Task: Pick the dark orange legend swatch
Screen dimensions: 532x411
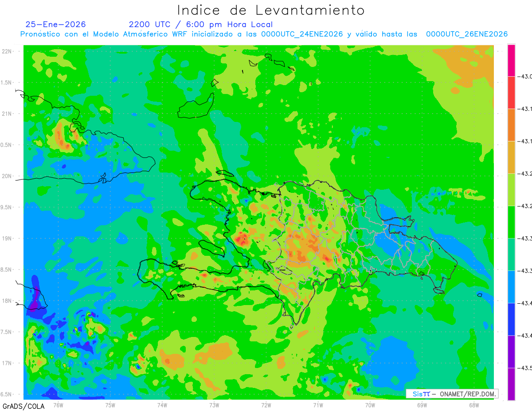Action: [511, 125]
